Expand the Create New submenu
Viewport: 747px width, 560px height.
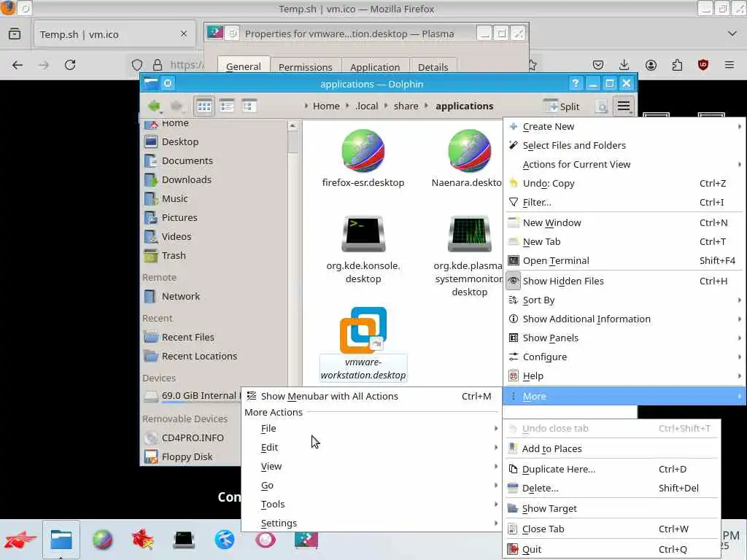624,127
